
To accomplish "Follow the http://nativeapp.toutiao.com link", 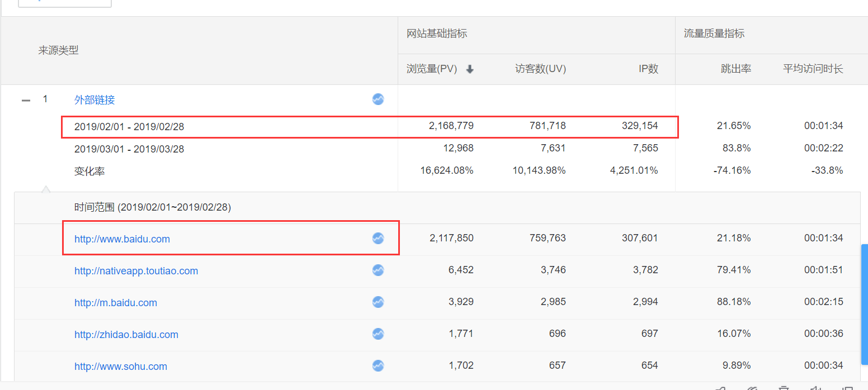I will coord(136,271).
